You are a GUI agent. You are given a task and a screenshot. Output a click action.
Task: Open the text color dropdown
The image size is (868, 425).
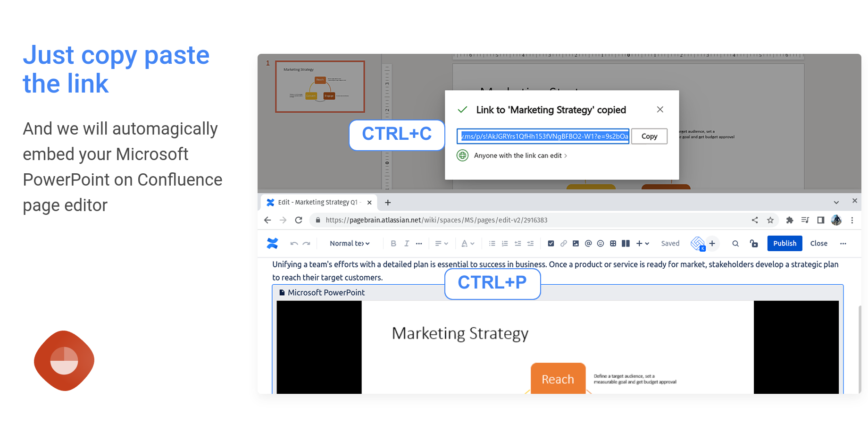[468, 243]
